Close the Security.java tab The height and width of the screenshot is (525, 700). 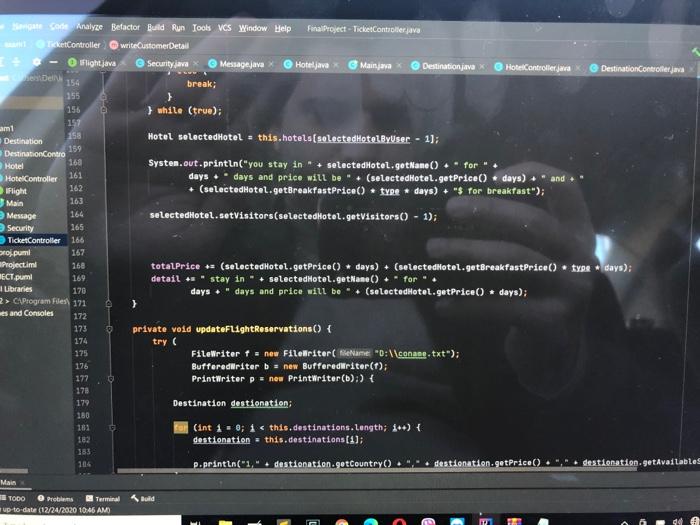196,64
